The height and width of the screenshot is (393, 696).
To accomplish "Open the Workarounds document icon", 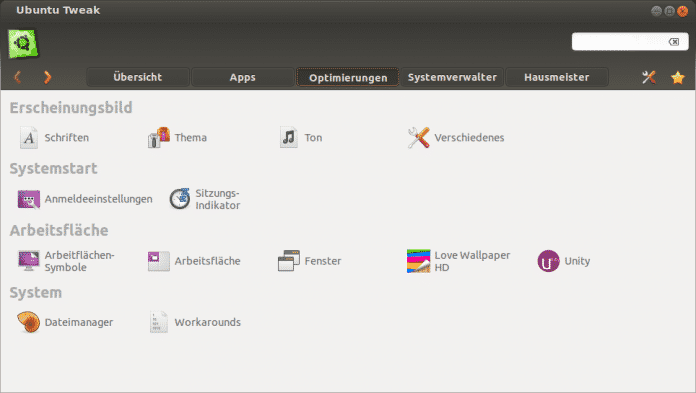I will (x=158, y=322).
